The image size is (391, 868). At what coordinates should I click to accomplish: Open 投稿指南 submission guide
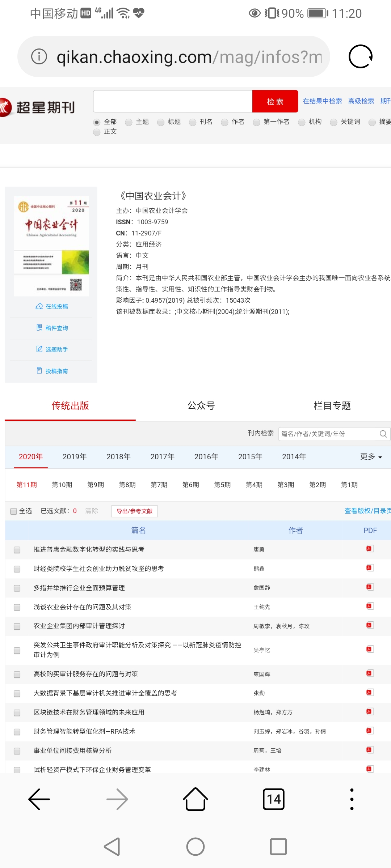coord(52,371)
